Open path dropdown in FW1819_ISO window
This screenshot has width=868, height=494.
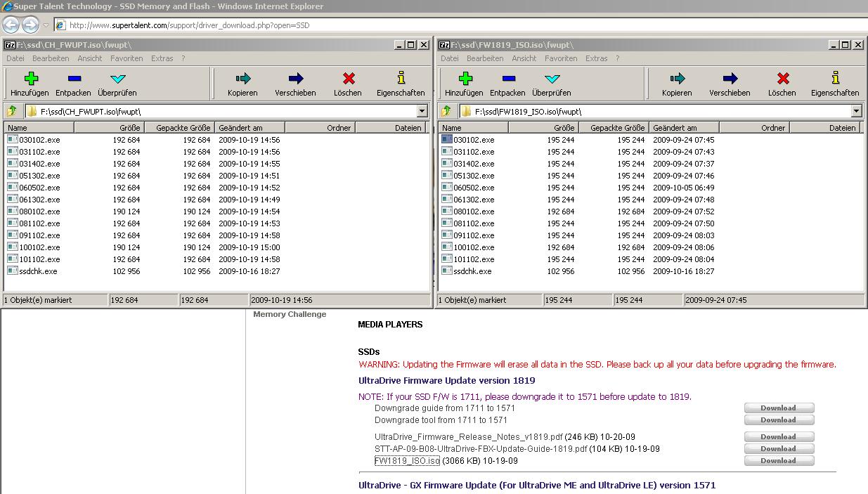856,111
